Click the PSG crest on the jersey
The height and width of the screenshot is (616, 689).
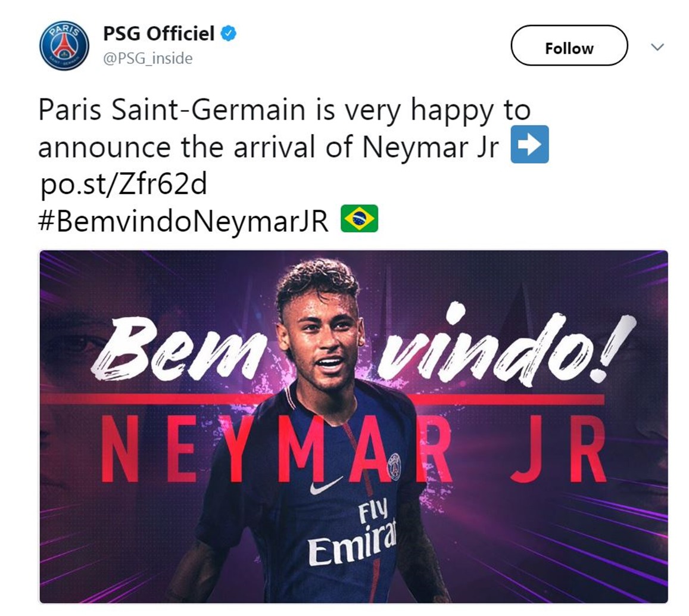[x=394, y=466]
